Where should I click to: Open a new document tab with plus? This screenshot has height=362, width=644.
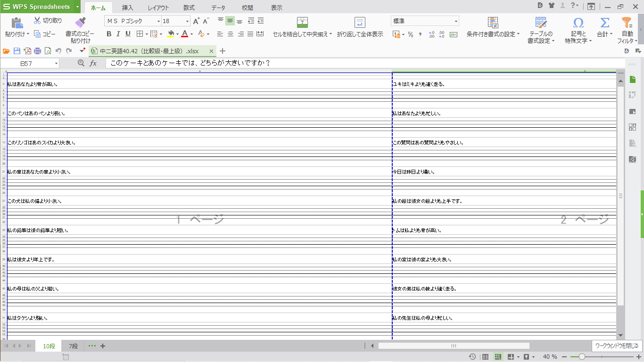pos(223,51)
